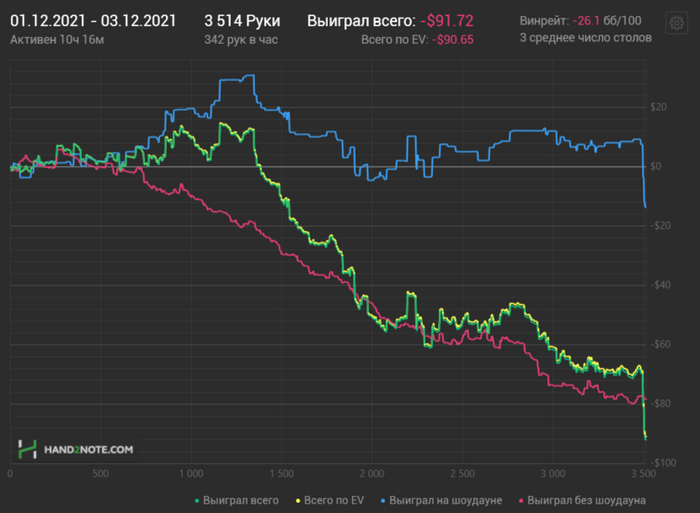The height and width of the screenshot is (513, 700).
Task: Click the 'Всего по EV:' header label
Action: pos(395,40)
